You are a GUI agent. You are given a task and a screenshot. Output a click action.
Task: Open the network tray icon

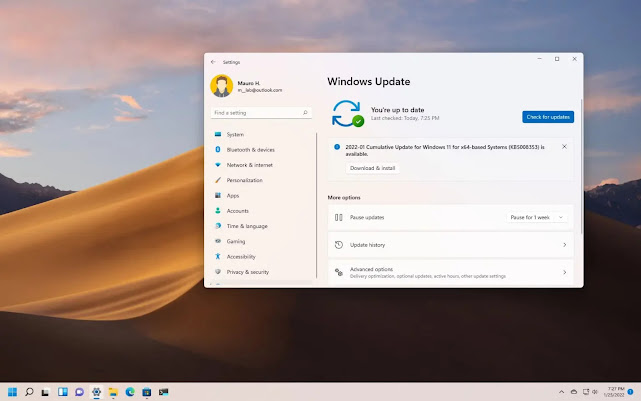coord(586,392)
